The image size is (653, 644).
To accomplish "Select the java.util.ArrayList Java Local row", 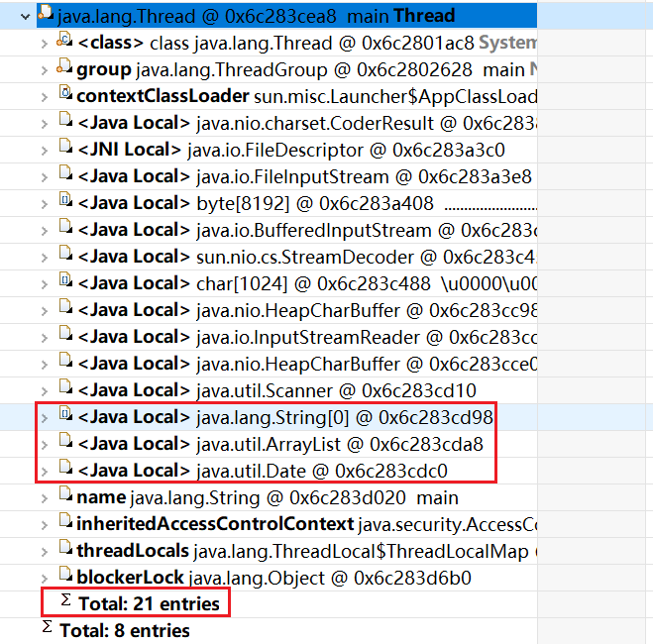I will pos(269,444).
